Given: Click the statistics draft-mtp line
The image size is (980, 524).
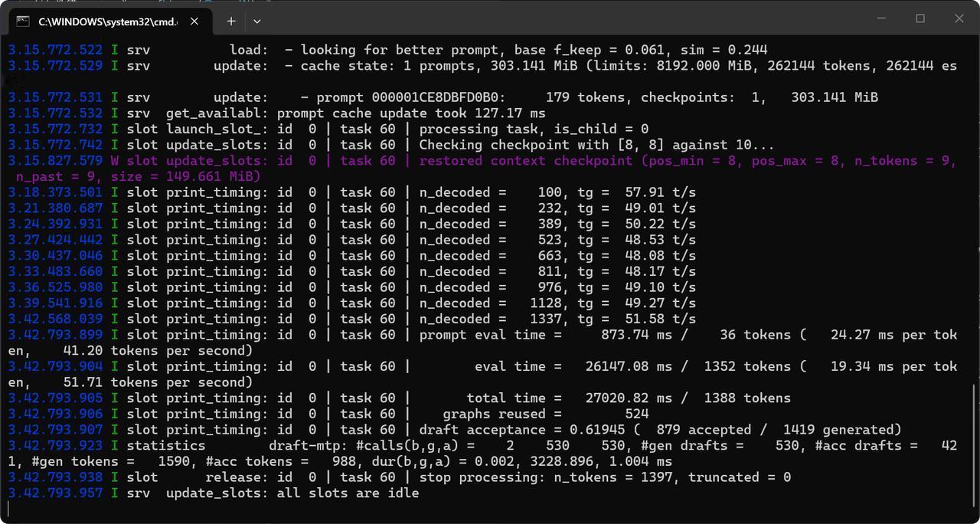Looking at the screenshot, I should (x=482, y=453).
